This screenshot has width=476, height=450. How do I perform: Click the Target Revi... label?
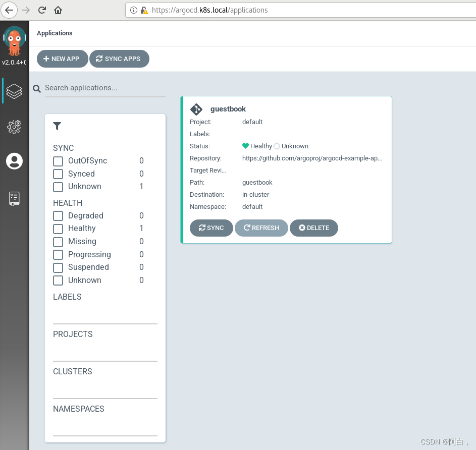coord(207,170)
